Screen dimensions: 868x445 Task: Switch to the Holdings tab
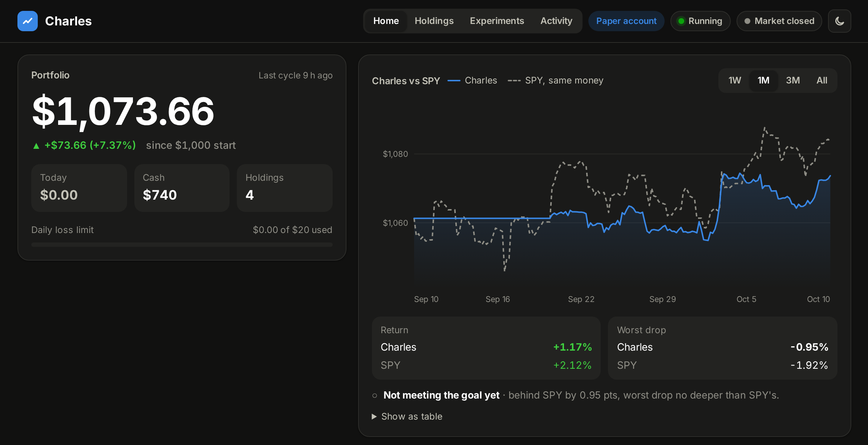(434, 21)
